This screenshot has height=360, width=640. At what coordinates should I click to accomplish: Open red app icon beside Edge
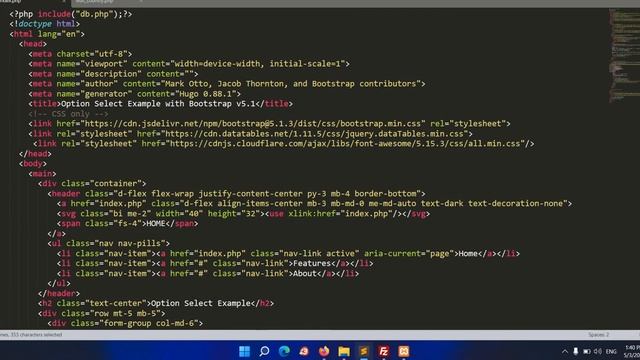304,351
